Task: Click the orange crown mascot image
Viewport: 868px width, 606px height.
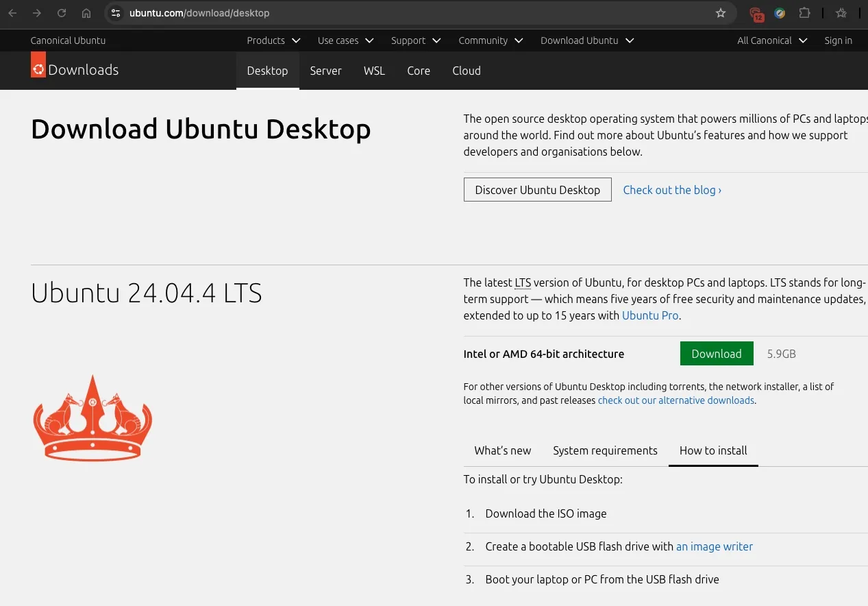Action: (92, 417)
